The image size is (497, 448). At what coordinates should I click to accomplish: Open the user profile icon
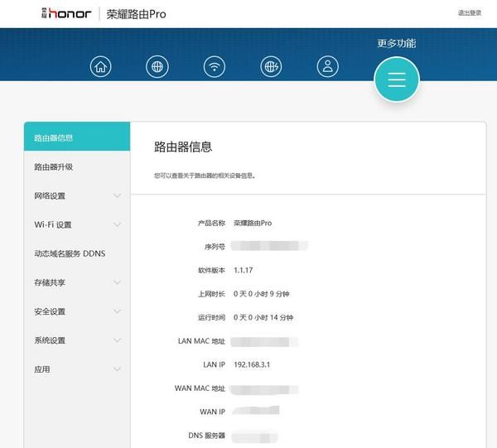point(328,66)
